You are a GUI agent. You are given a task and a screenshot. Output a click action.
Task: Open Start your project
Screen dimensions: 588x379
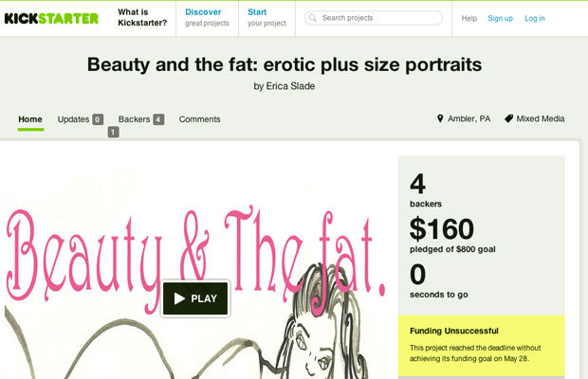coord(266,18)
